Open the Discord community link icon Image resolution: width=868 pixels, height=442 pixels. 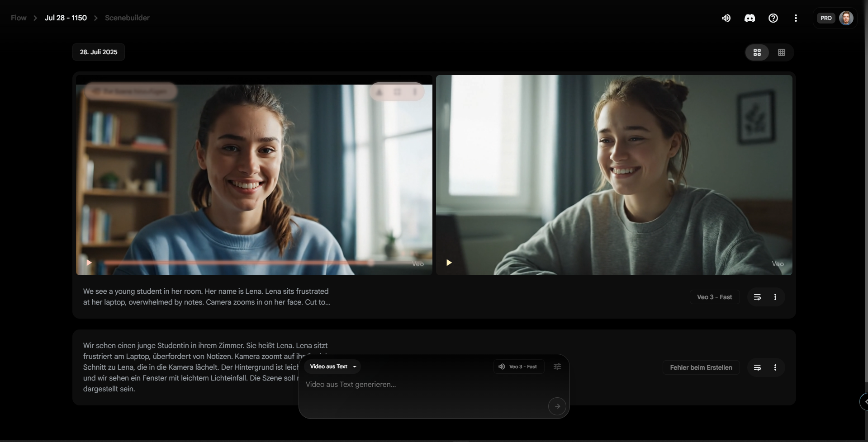click(x=749, y=18)
